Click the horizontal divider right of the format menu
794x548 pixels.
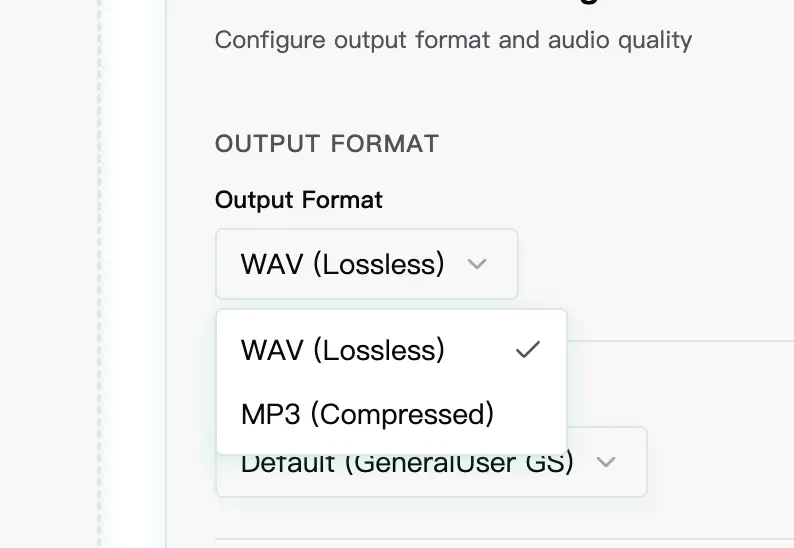coord(680,341)
